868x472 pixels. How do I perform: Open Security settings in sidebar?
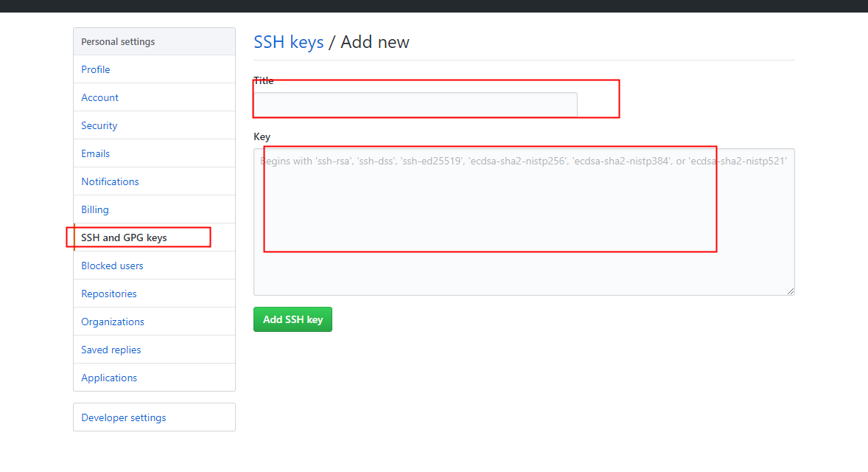[99, 125]
